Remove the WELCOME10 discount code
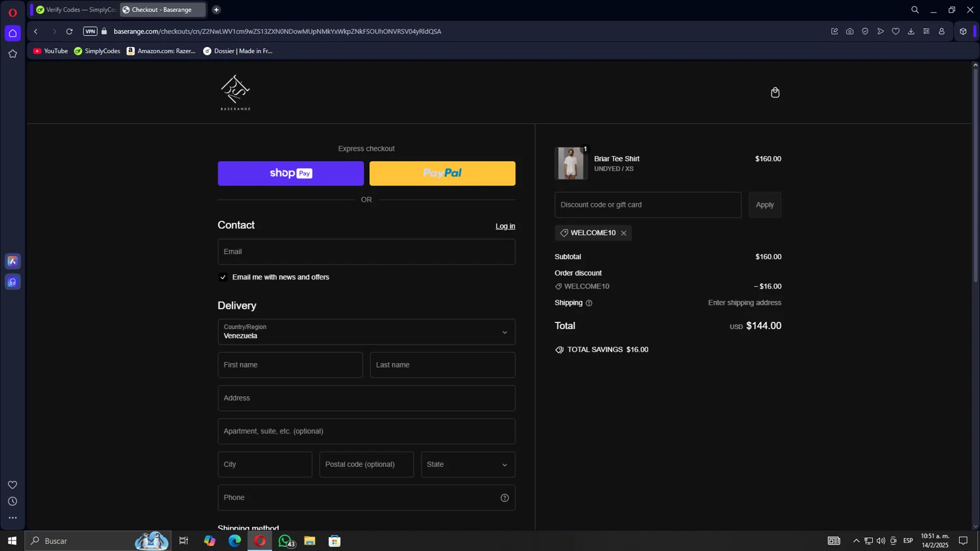Image resolution: width=980 pixels, height=551 pixels. [624, 233]
